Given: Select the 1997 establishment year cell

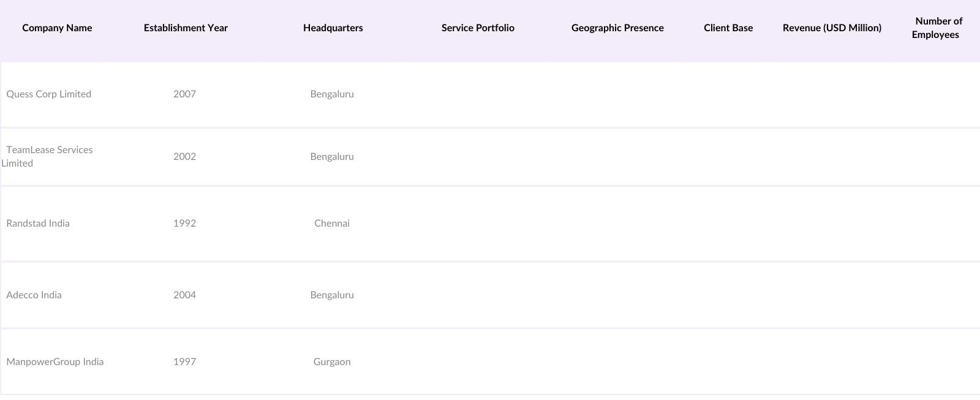Looking at the screenshot, I should pyautogui.click(x=184, y=362).
